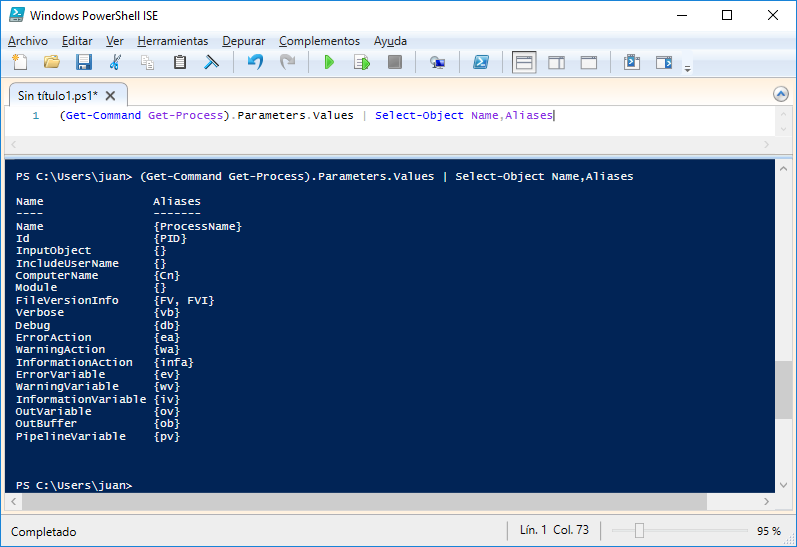Viewport: 797px width, 547px height.
Task: Expand the toolbar overflow options arrow
Action: tap(687, 69)
